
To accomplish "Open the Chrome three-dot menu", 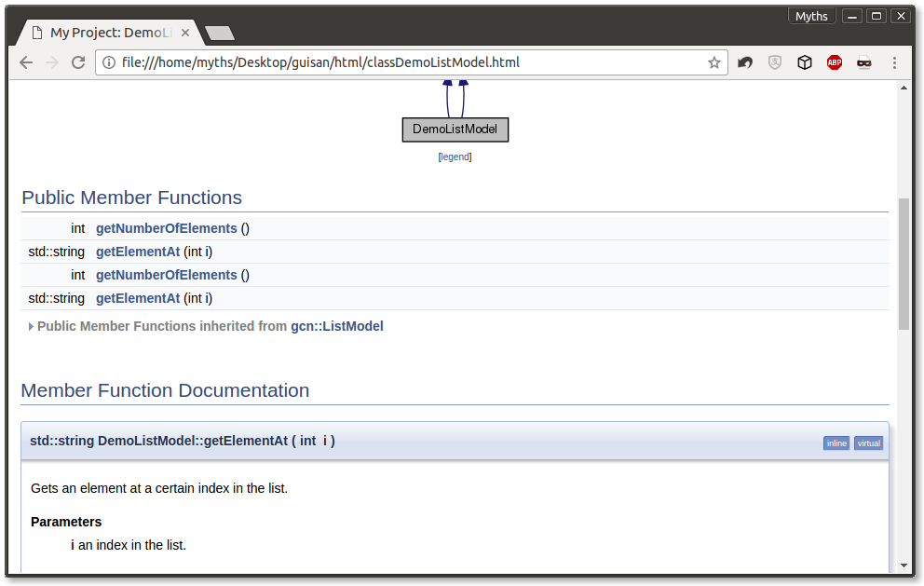I will click(x=894, y=62).
